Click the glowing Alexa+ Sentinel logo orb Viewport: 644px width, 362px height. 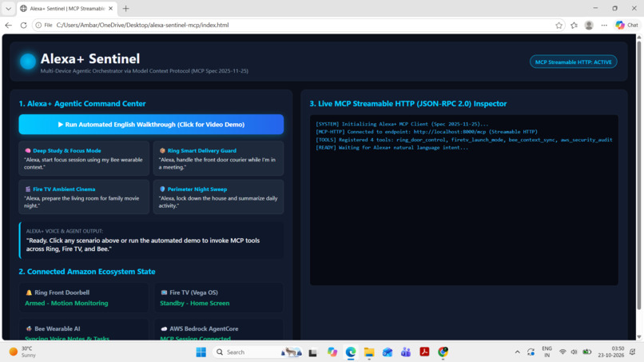(x=28, y=62)
